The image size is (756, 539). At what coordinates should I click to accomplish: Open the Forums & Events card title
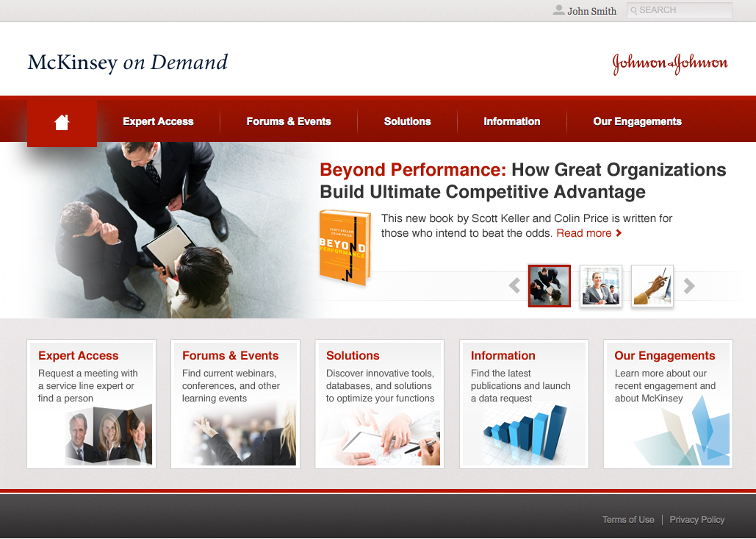pos(230,356)
